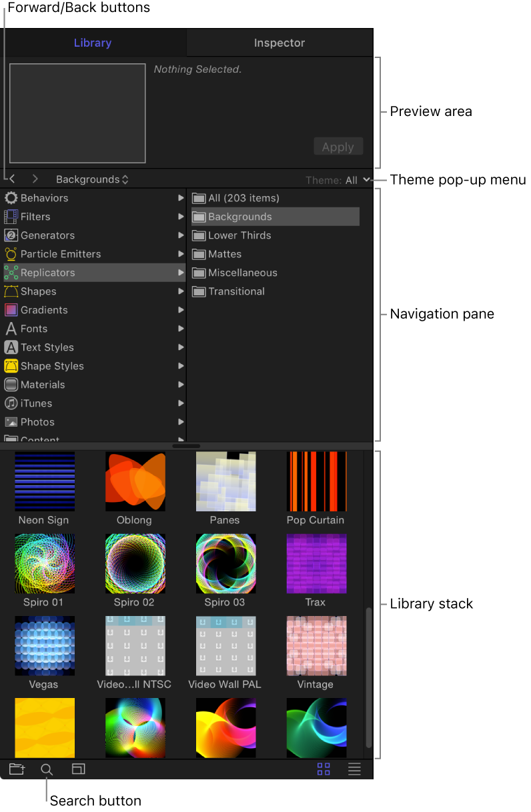Expand the Particle Emitters disclosure arrow
Screen dimensions: 531x812
pos(181,254)
